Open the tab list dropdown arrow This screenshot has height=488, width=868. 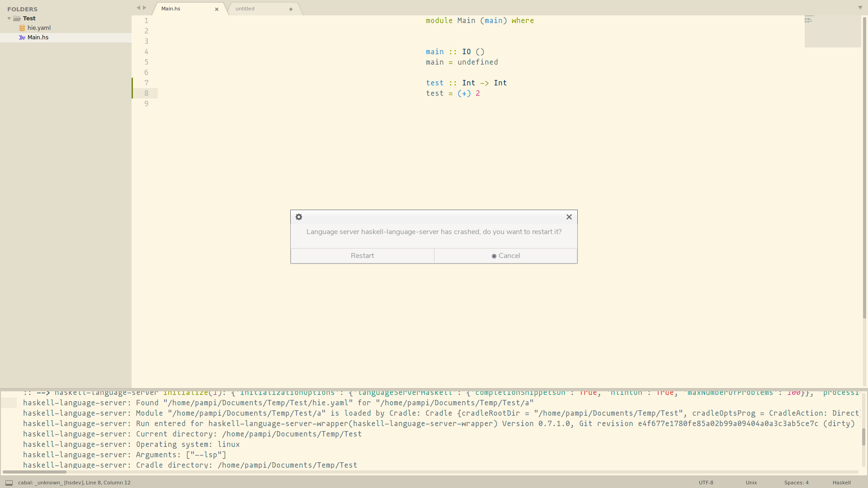click(860, 8)
